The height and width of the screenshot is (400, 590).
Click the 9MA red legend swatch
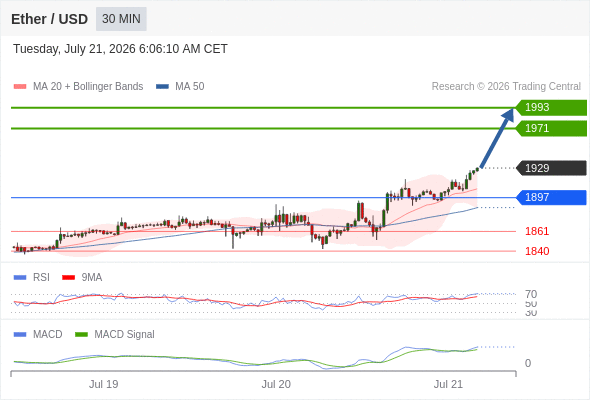[x=68, y=278]
